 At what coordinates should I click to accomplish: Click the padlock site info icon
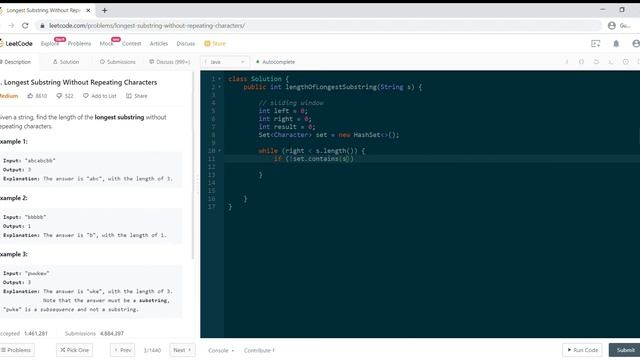(42, 26)
